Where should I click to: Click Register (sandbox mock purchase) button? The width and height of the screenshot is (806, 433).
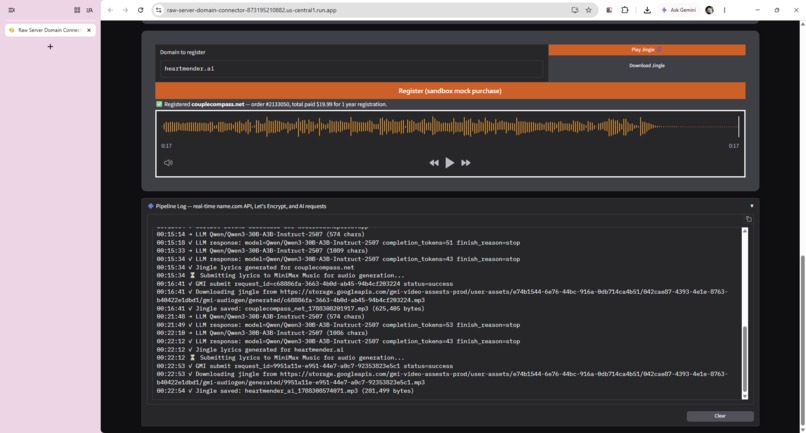click(x=450, y=91)
